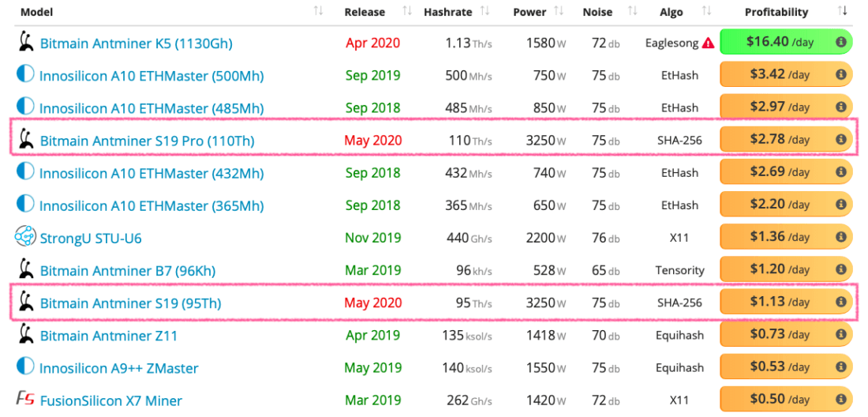Screen dimensions: 868x417
Task: Sort by Hashrate column arrows
Action: coord(485,11)
